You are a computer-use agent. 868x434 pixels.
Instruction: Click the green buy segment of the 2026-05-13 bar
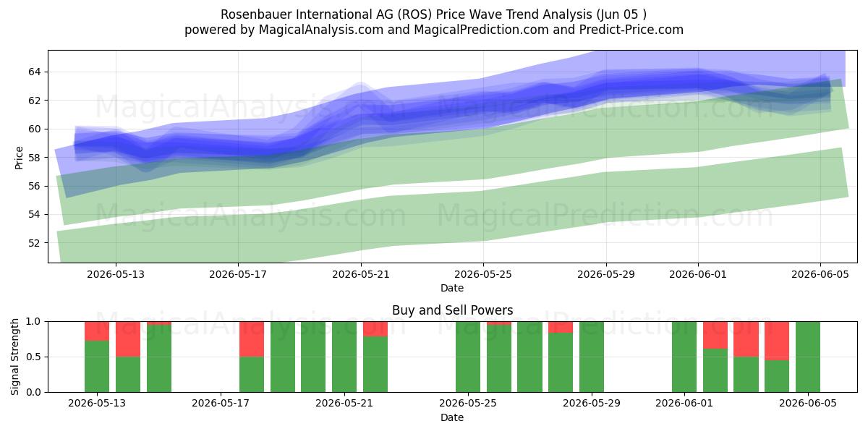tap(97, 366)
